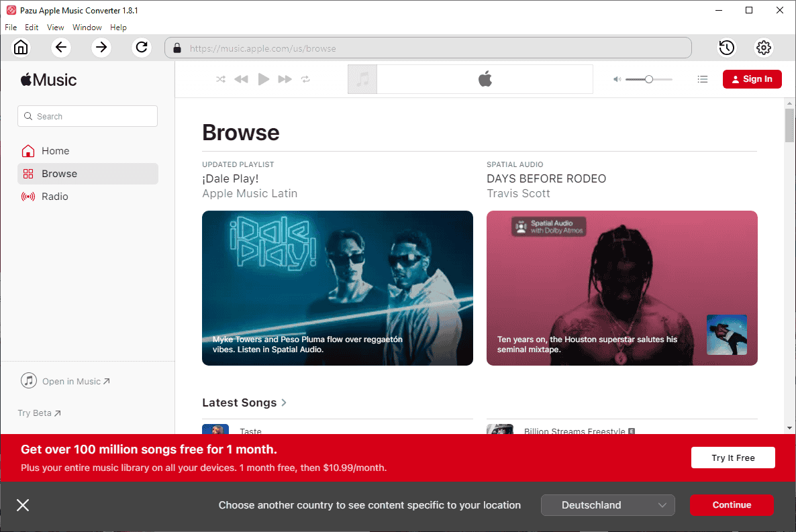Open the Deutschland country dropdown
Screen dimensions: 796x532
[x=607, y=505]
